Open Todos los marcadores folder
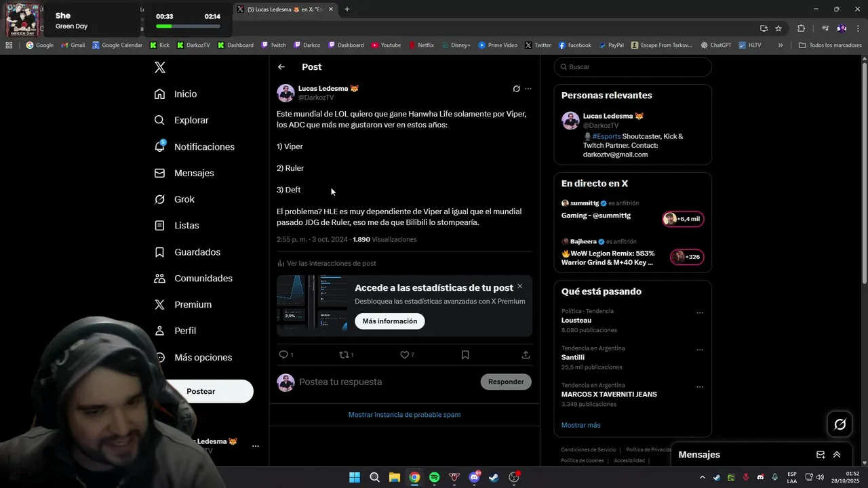Viewport: 868px width, 488px height. pos(830,45)
